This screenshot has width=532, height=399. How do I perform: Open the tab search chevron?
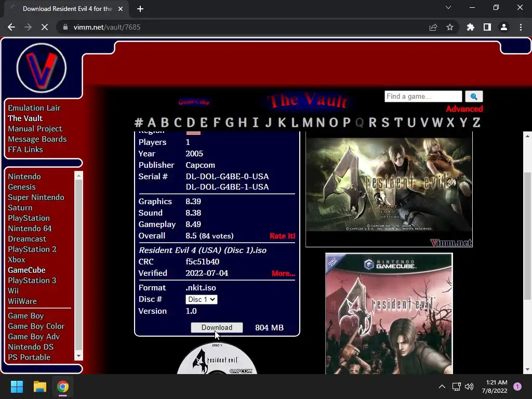pyautogui.click(x=448, y=7)
